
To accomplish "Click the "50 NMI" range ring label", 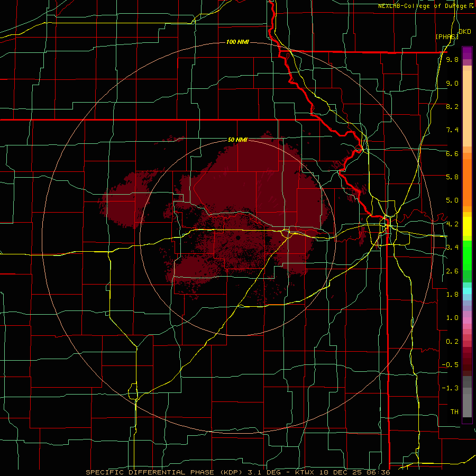I will coord(237,140).
